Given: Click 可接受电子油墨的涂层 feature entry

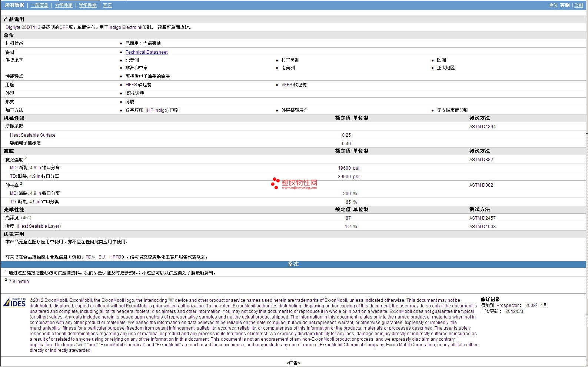Looking at the screenshot, I should [x=147, y=76].
